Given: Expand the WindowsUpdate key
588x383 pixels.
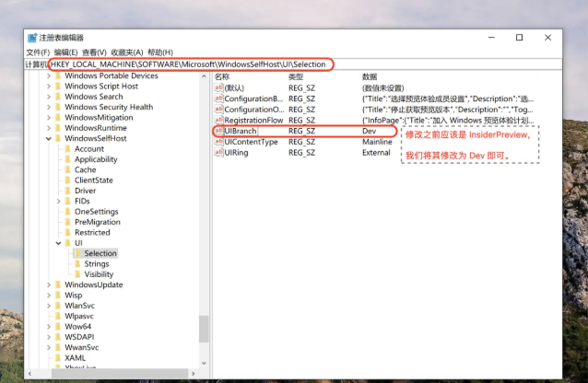Looking at the screenshot, I should 49,284.
